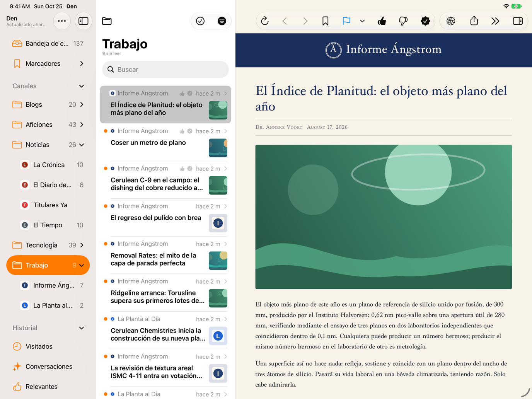Screen dimensions: 532x399
Task: Select the La Crónica feed
Action: [48, 165]
